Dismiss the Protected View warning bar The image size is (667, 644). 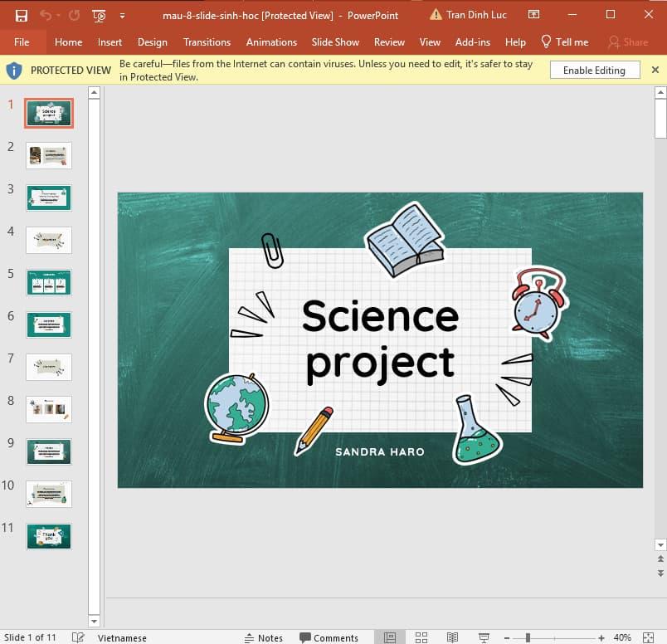click(655, 70)
